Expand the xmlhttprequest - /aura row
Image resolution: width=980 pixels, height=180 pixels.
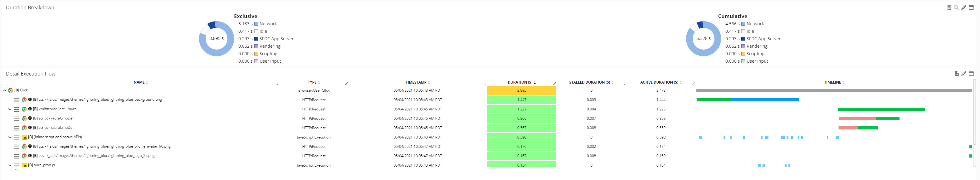click(x=9, y=109)
